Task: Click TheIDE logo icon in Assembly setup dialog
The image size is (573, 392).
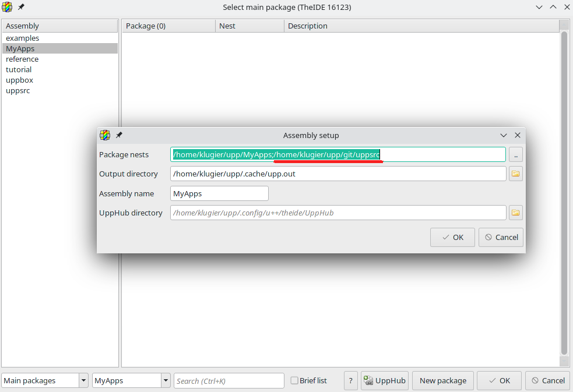Action: pos(105,135)
